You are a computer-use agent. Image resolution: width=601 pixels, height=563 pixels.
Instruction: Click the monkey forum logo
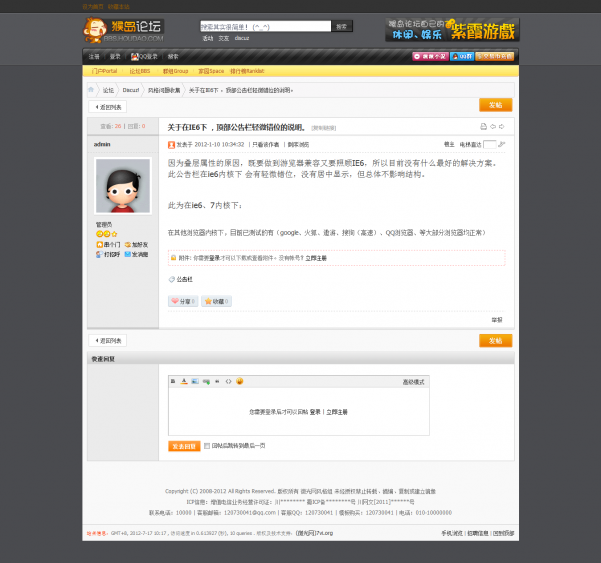[x=123, y=30]
